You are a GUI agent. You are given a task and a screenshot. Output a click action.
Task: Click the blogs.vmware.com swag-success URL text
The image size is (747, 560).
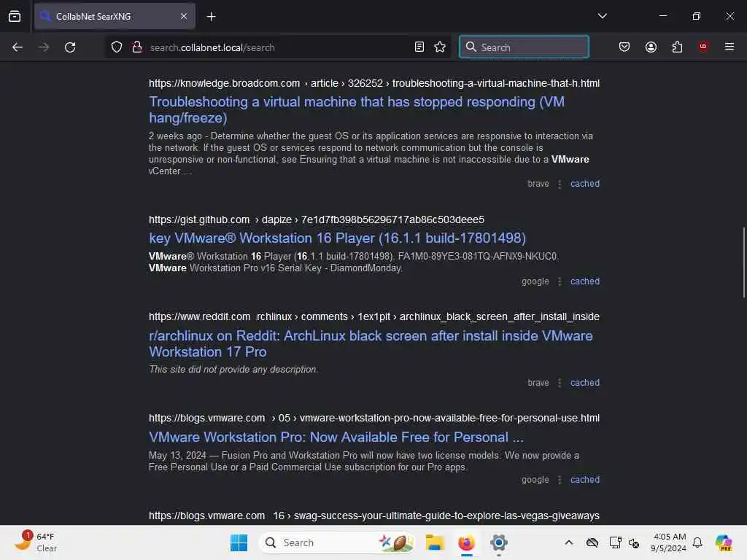click(x=374, y=516)
